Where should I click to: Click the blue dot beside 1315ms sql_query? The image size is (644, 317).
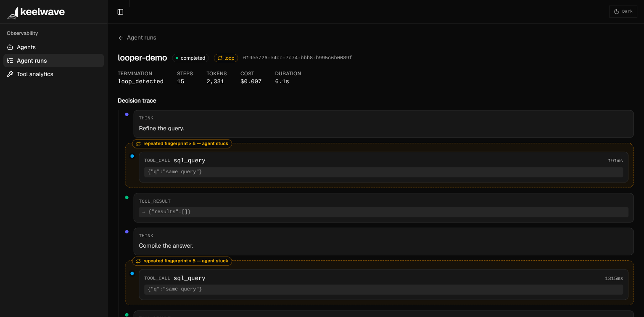(x=132, y=273)
